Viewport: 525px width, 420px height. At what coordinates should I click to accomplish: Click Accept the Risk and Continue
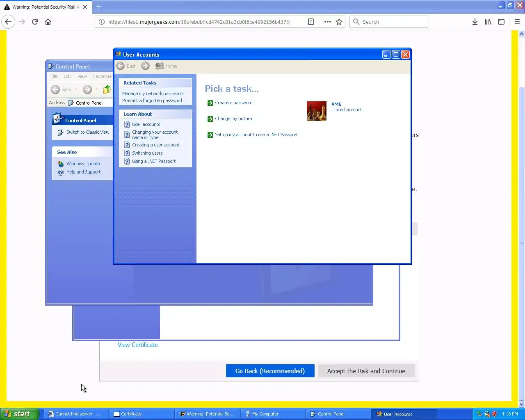coord(366,371)
